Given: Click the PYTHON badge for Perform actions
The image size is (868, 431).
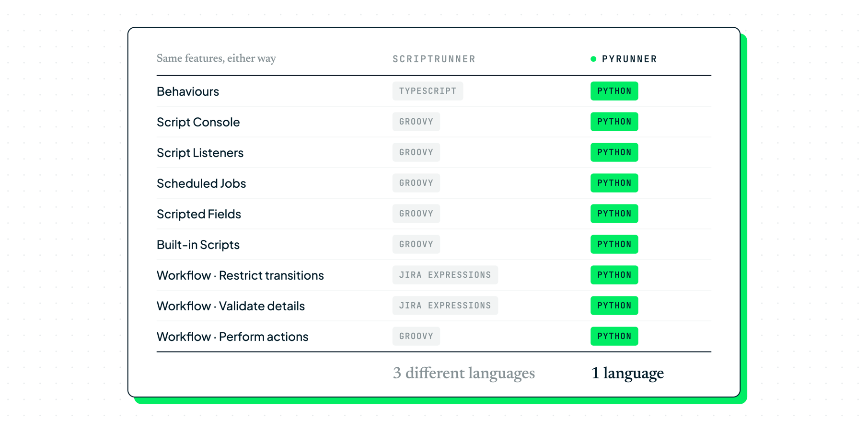Looking at the screenshot, I should (614, 336).
